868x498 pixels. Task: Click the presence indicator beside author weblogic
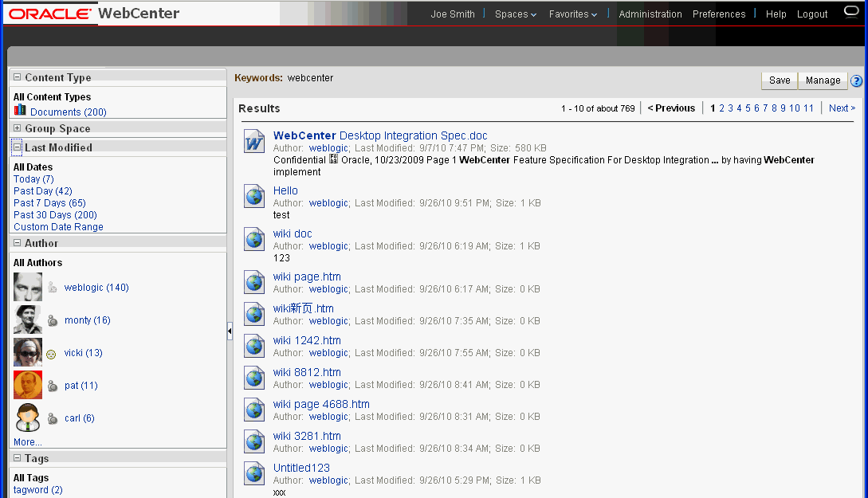[51, 287]
